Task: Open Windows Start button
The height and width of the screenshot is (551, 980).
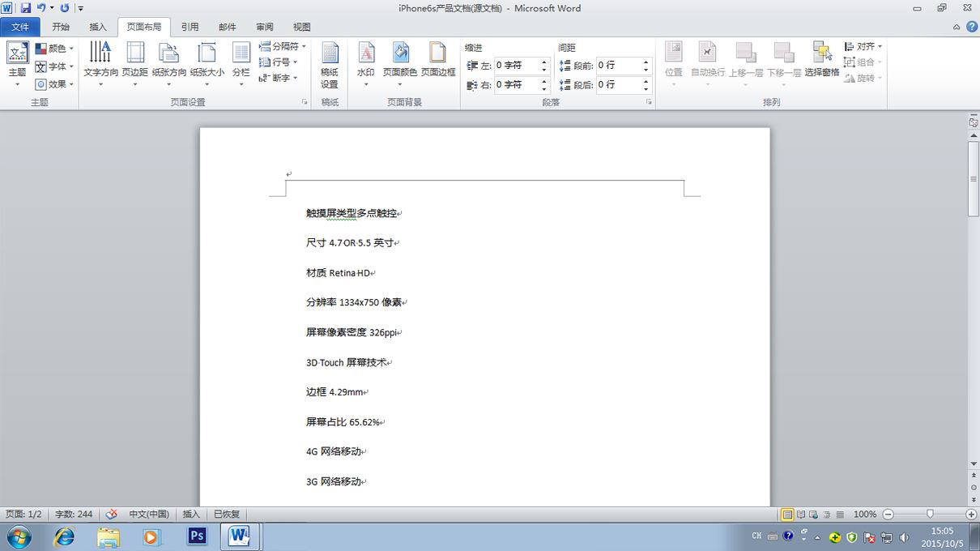Action: [18, 536]
